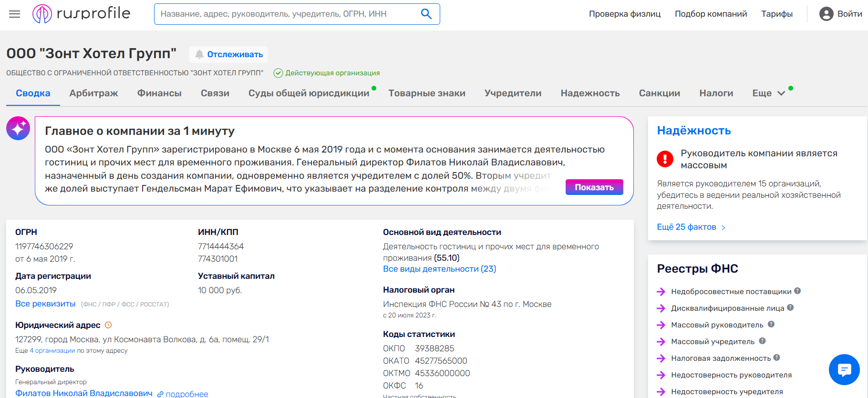Image resolution: width=868 pixels, height=398 pixels.
Task: Click the INN value 7714444364
Action: (221, 246)
